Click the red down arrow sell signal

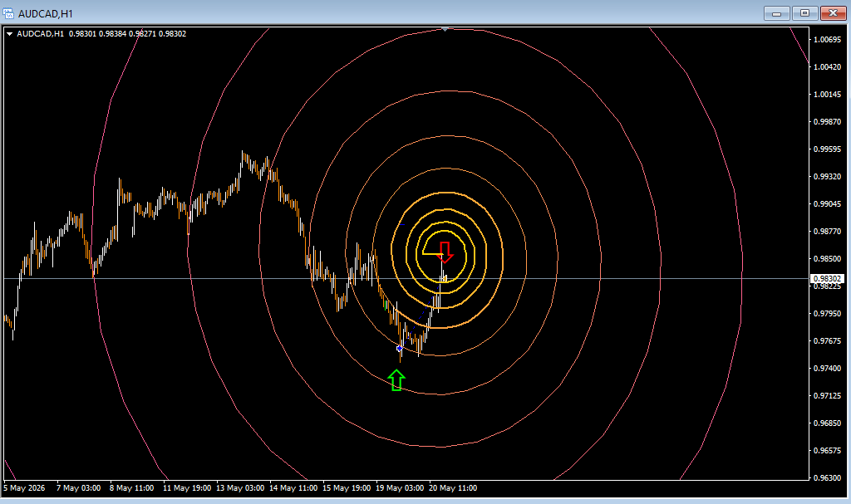tap(445, 252)
